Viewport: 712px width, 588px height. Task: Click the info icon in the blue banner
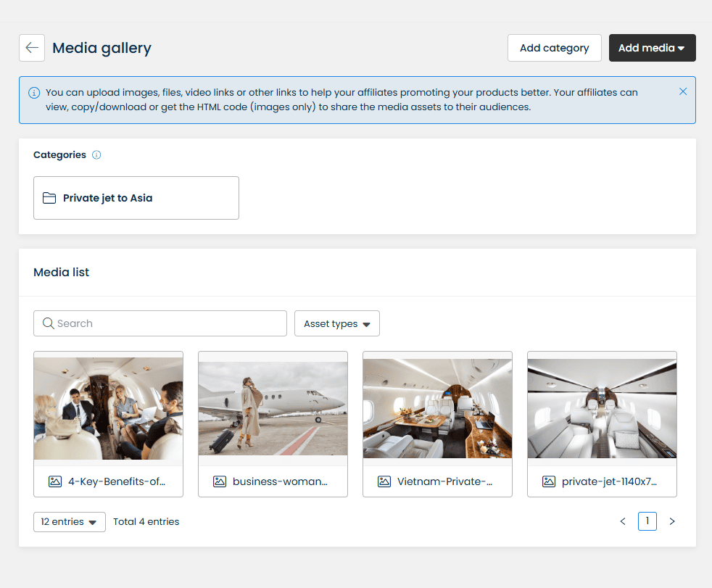click(x=33, y=93)
